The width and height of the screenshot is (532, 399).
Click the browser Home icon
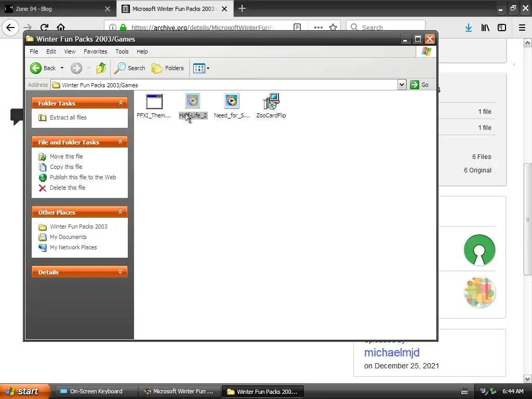[61, 27]
